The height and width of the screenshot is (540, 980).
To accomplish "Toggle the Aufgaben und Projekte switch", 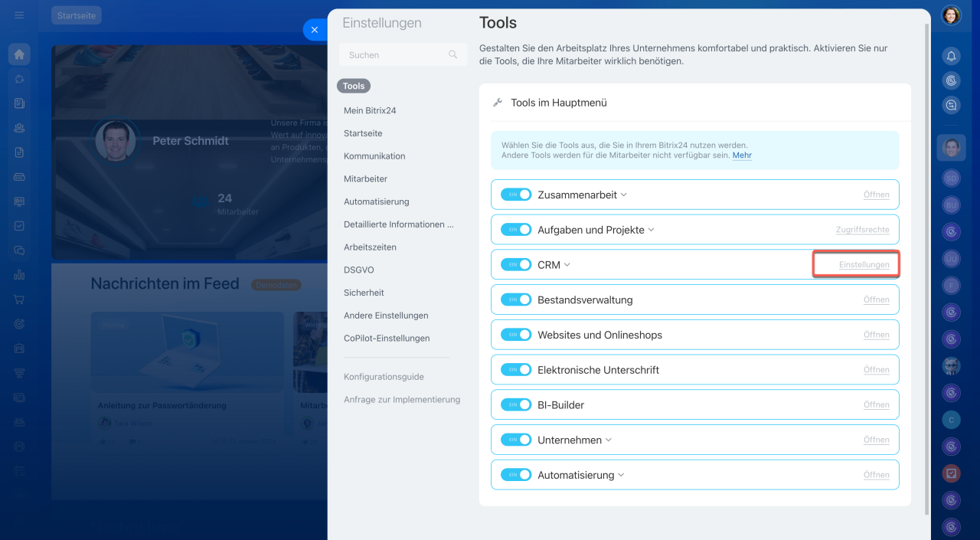I will point(516,230).
